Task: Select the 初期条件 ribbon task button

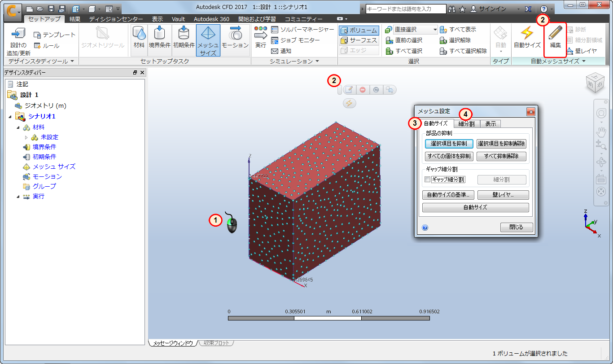Action: pos(184,40)
